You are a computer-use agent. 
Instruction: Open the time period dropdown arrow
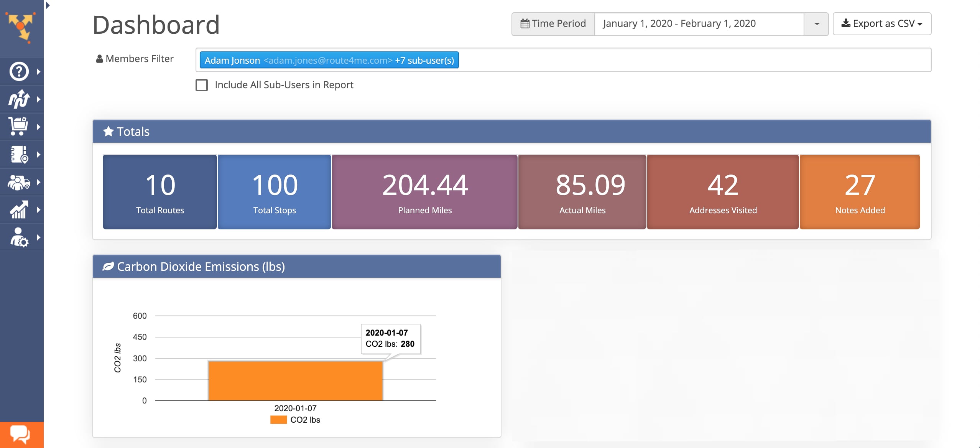point(816,24)
